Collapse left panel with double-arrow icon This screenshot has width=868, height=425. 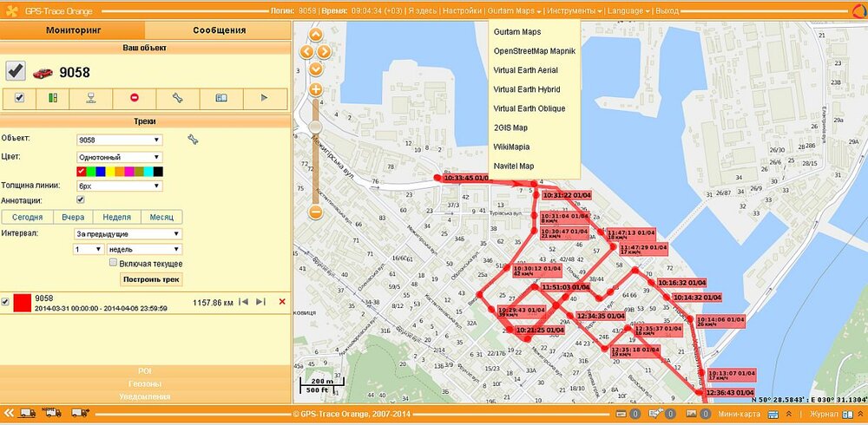[8, 413]
